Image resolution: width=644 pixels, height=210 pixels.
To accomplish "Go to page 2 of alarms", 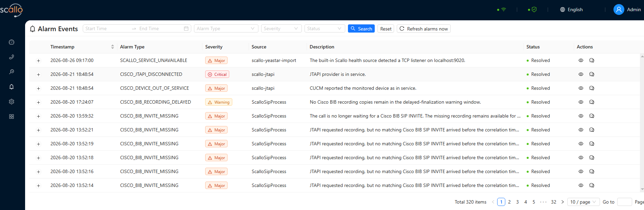I will click(509, 202).
